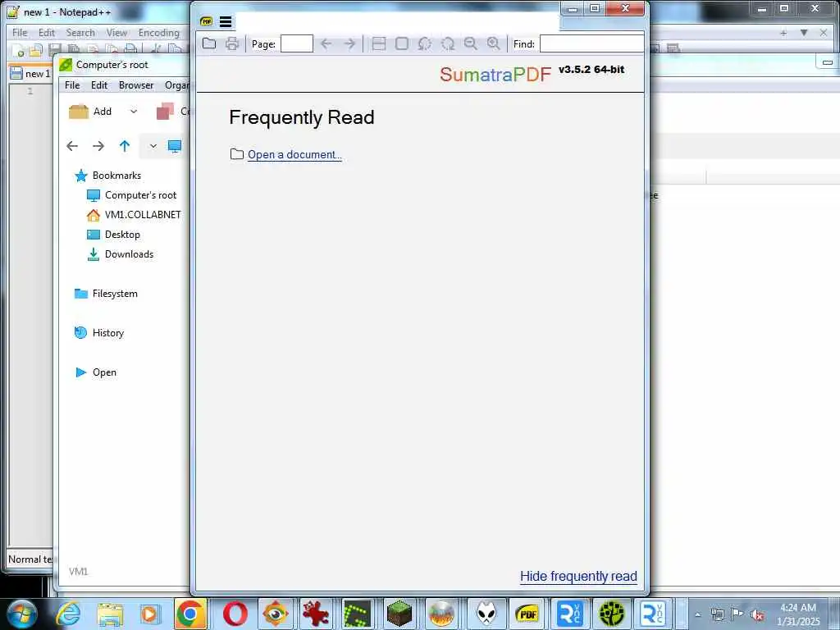Select fit single page icon

pyautogui.click(x=402, y=44)
